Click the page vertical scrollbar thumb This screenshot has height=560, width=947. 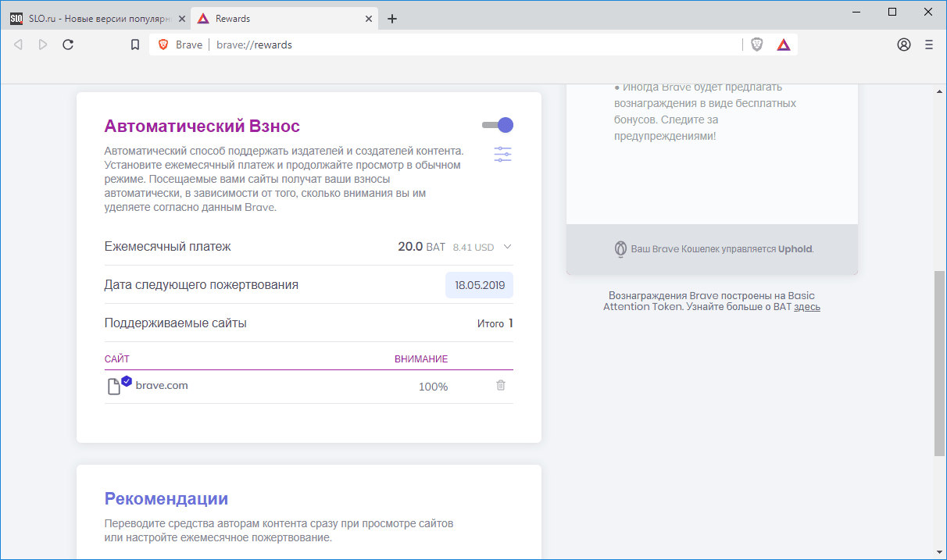pos(939,363)
